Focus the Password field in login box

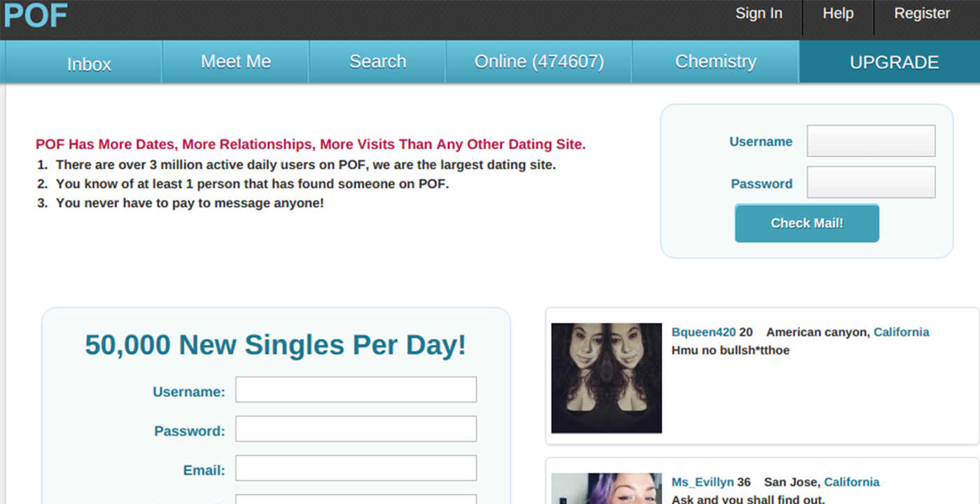(871, 182)
